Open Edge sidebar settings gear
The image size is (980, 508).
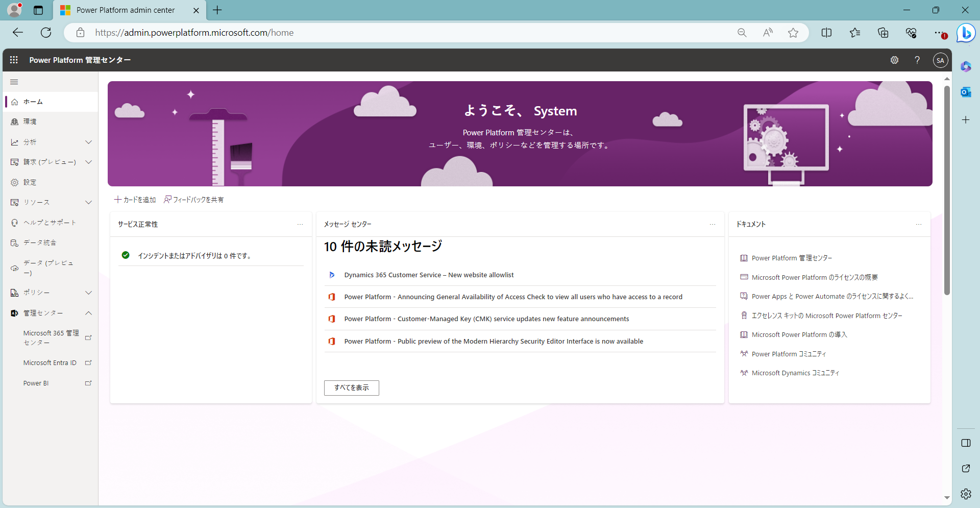click(x=966, y=494)
